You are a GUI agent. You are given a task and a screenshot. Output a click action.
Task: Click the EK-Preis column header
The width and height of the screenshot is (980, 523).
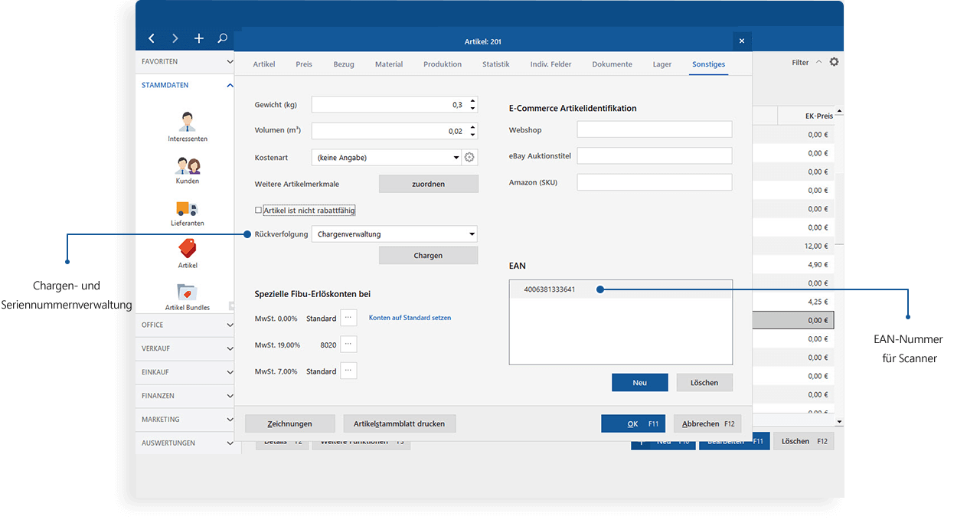(x=805, y=116)
